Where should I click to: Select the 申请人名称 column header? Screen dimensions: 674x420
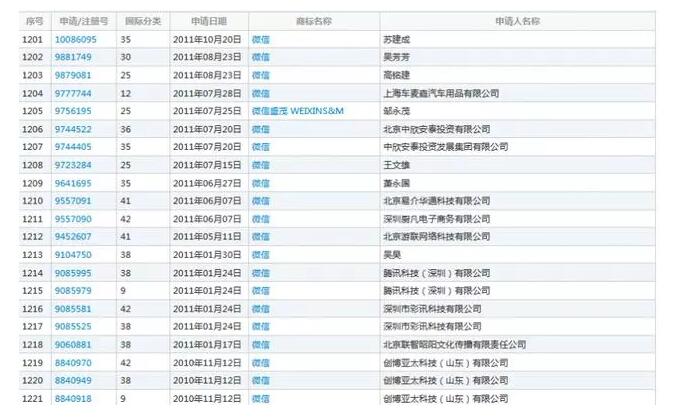click(x=518, y=21)
